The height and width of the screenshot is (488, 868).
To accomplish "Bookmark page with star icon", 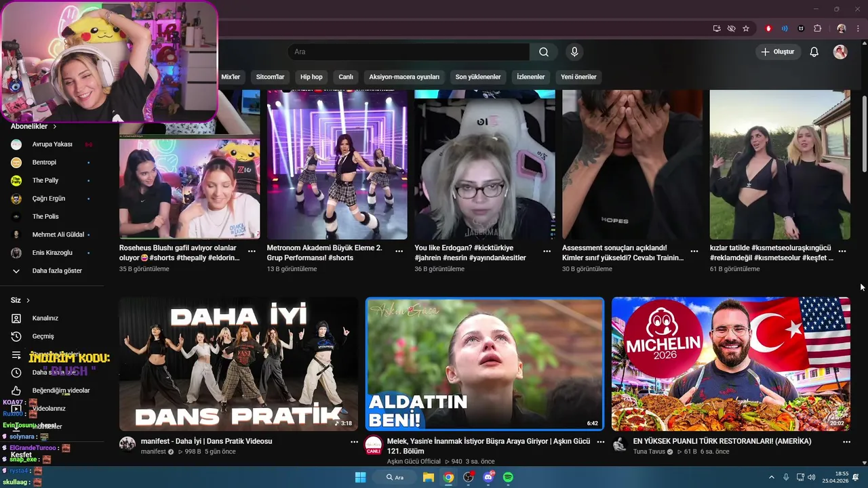I will coord(746,28).
